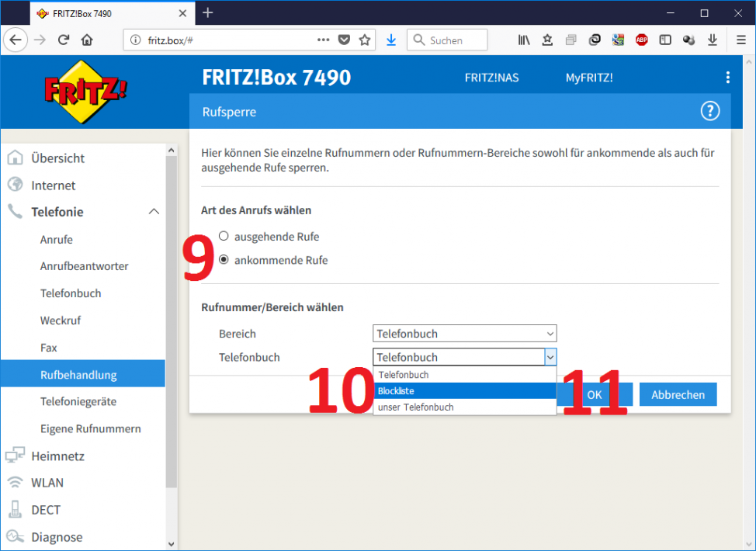Select the ausgehende Rufe radio button
756x551 pixels.
pyautogui.click(x=224, y=236)
